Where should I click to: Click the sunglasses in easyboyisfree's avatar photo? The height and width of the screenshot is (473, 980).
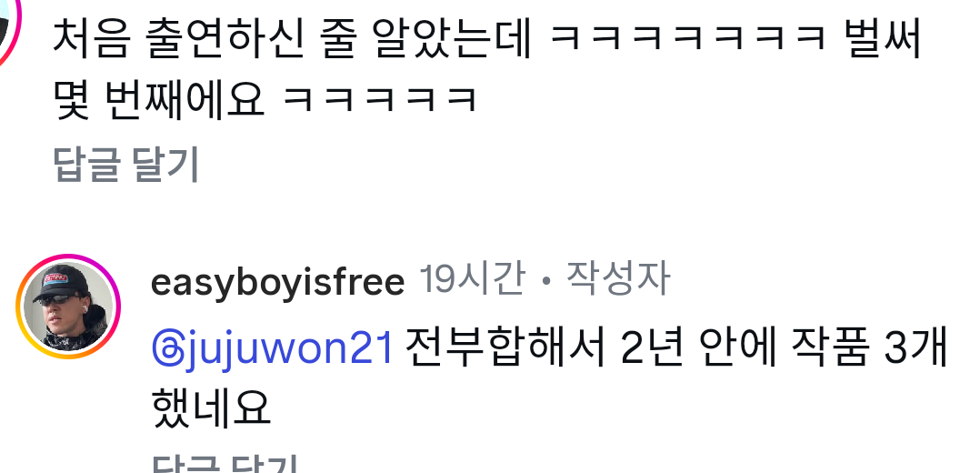57,300
